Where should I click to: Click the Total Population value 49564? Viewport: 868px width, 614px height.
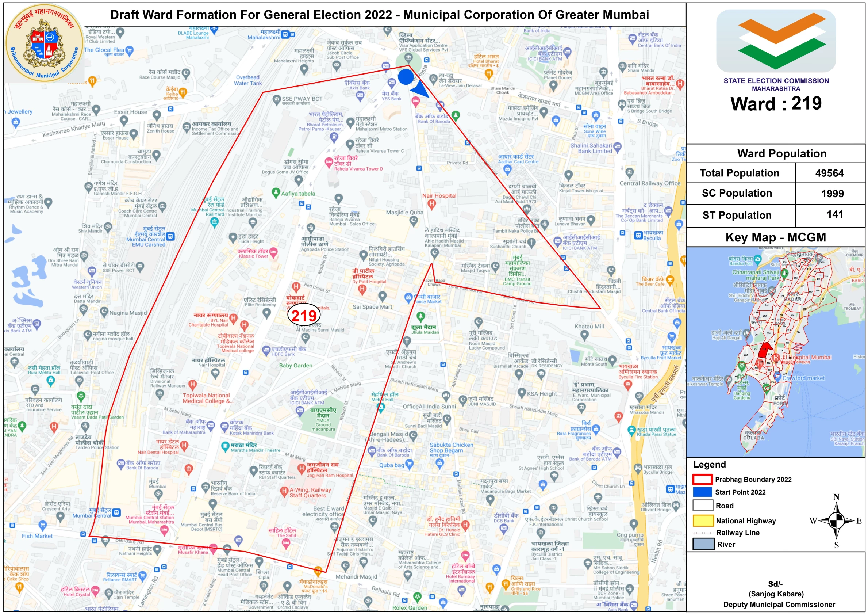click(829, 173)
